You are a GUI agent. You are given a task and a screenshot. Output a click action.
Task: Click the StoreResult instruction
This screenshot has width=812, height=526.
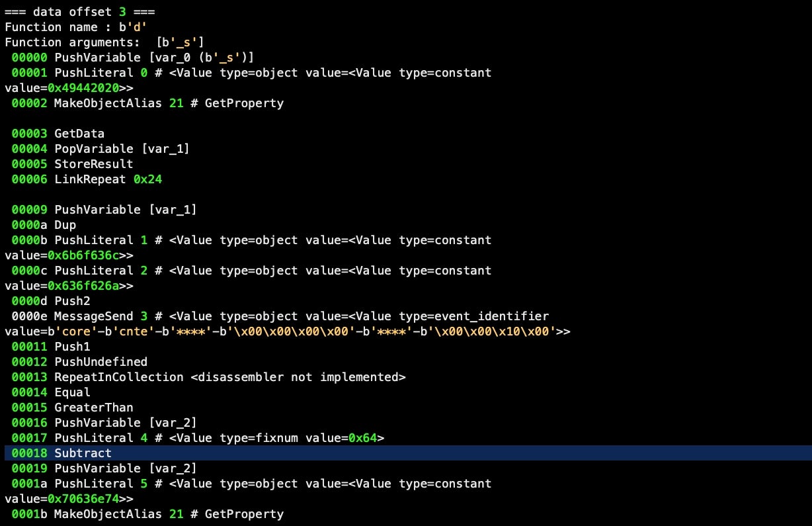pyautogui.click(x=93, y=164)
